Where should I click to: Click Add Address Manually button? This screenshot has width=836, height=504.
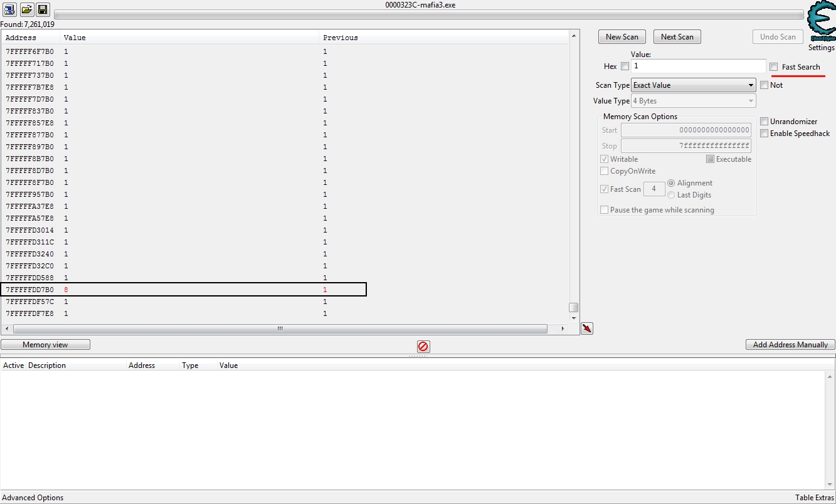tap(790, 345)
